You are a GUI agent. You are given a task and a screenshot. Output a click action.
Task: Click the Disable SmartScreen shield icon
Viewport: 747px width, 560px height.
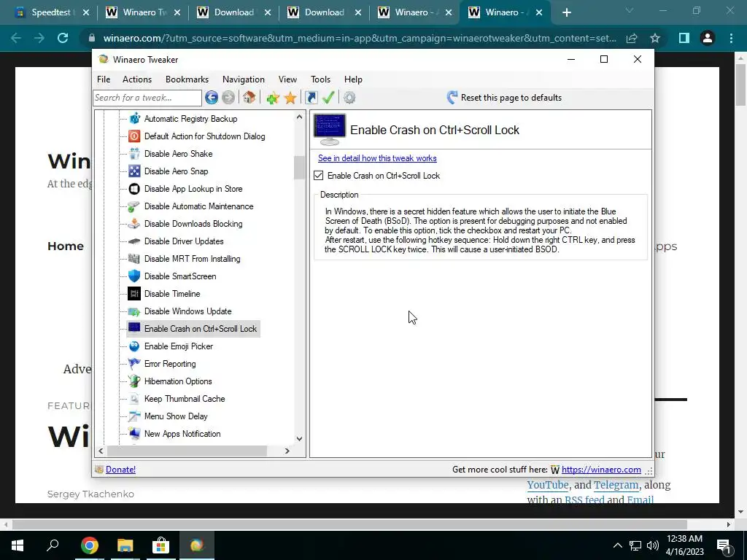[134, 276]
